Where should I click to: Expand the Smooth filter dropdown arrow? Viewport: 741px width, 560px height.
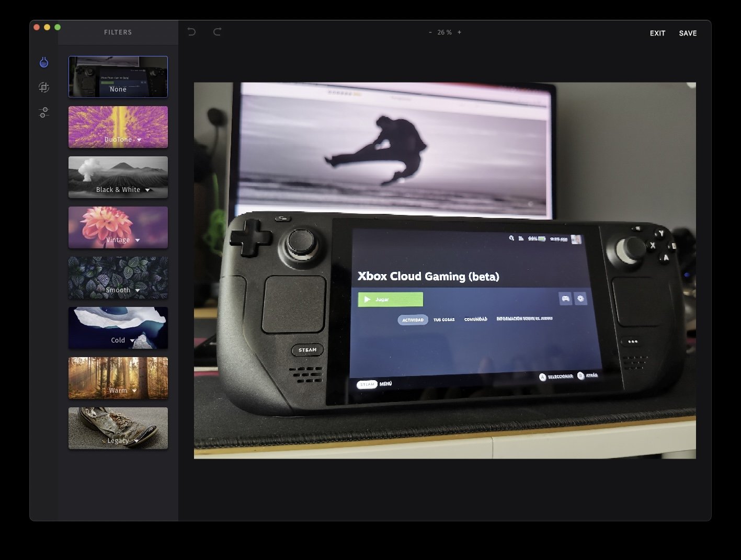[138, 291]
